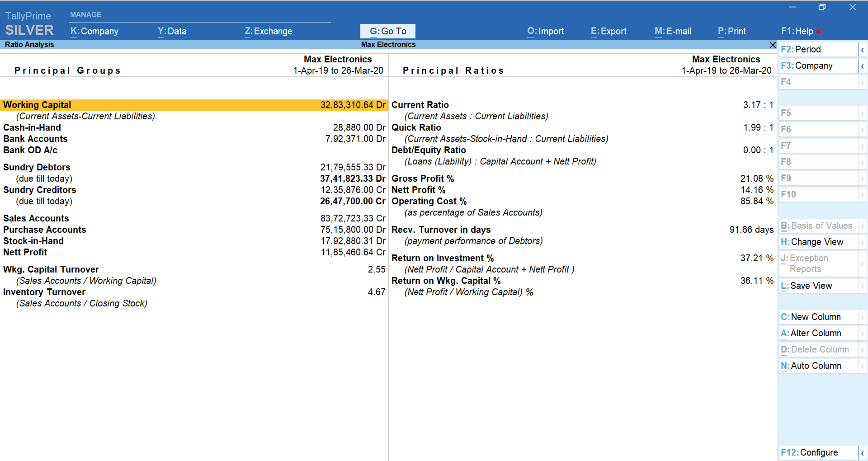Click the Debt/Equity Ratio label

tap(429, 150)
